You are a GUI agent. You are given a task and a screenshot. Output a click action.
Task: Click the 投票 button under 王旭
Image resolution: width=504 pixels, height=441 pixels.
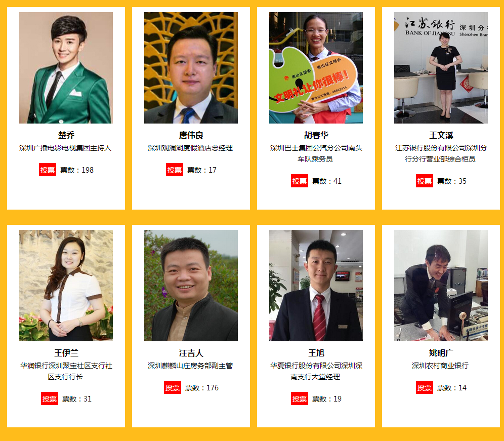coord(300,398)
